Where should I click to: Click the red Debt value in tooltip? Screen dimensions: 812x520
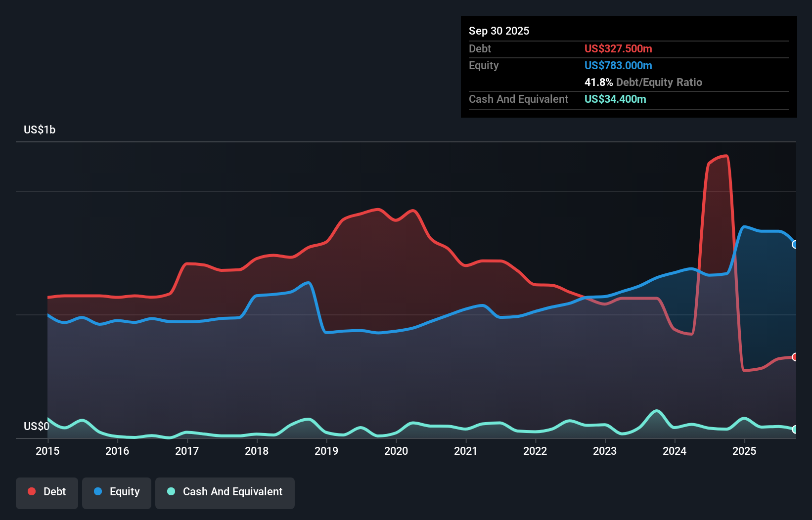tap(618, 48)
